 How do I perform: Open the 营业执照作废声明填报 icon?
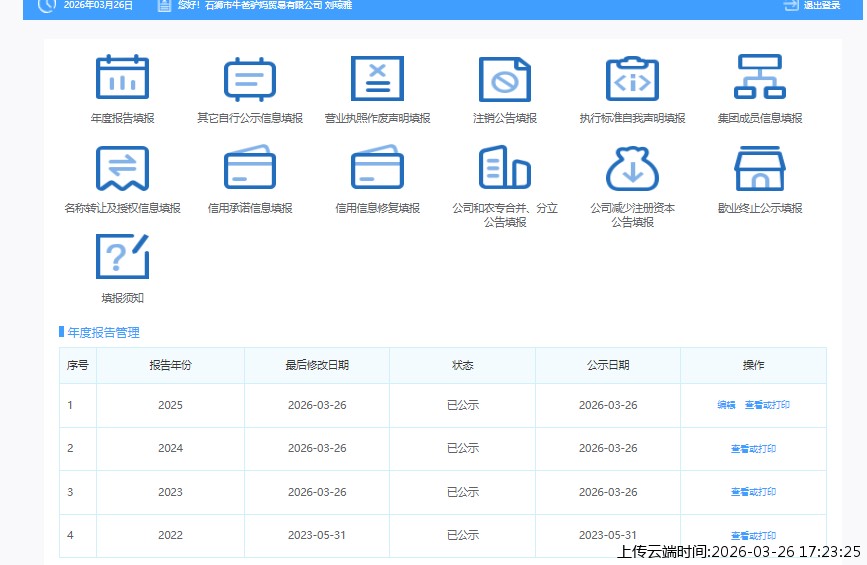click(377, 79)
